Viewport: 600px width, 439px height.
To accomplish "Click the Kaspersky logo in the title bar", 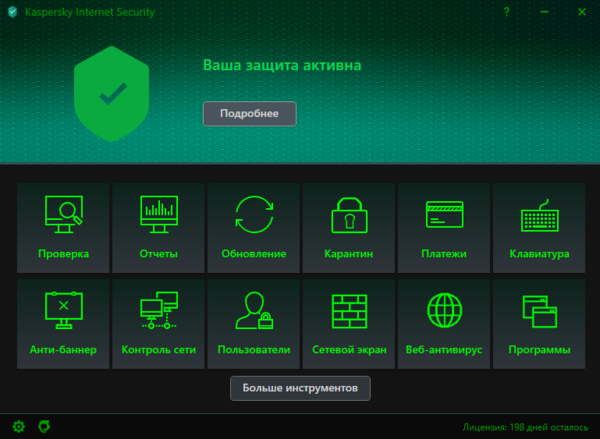I will (x=13, y=12).
